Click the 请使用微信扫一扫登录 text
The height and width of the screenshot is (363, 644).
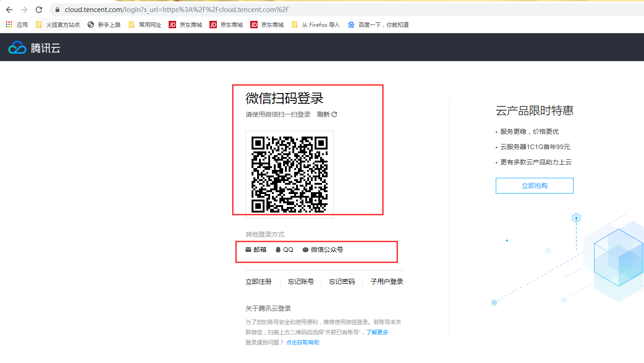[x=278, y=114]
